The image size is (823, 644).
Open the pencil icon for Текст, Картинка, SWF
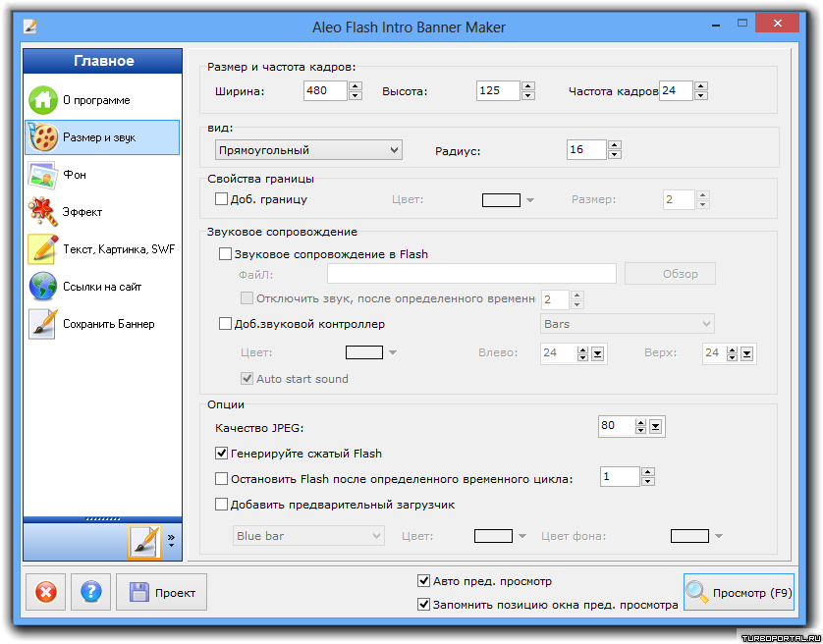42,249
